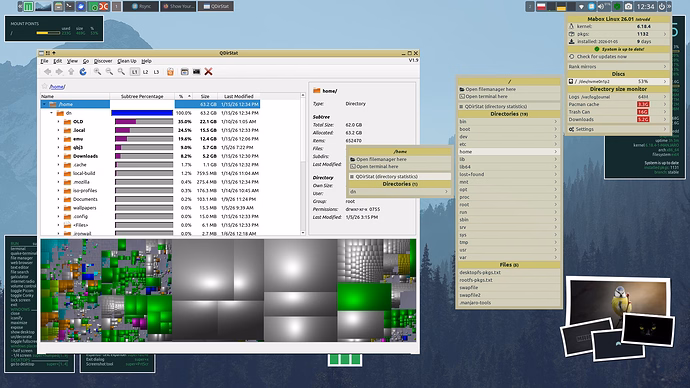The height and width of the screenshot is (388, 690).
Task: Click the Polish flag keyboard layout icon
Action: pyautogui.click(x=541, y=7)
